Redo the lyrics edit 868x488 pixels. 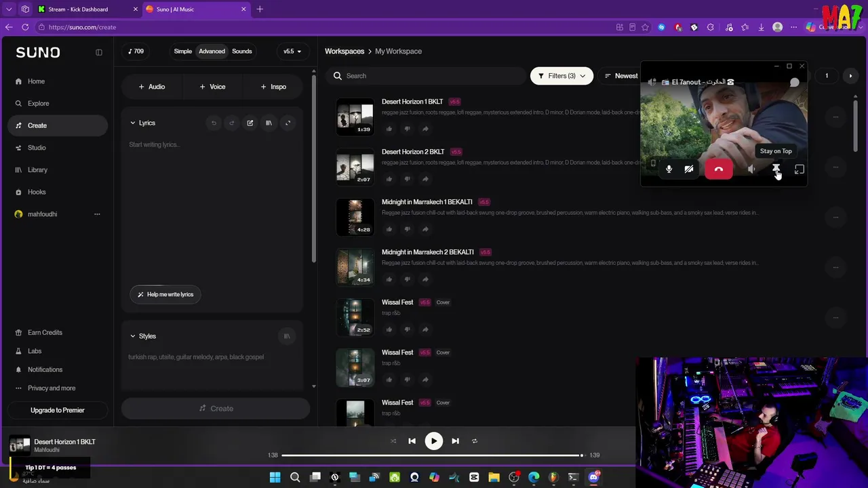232,123
